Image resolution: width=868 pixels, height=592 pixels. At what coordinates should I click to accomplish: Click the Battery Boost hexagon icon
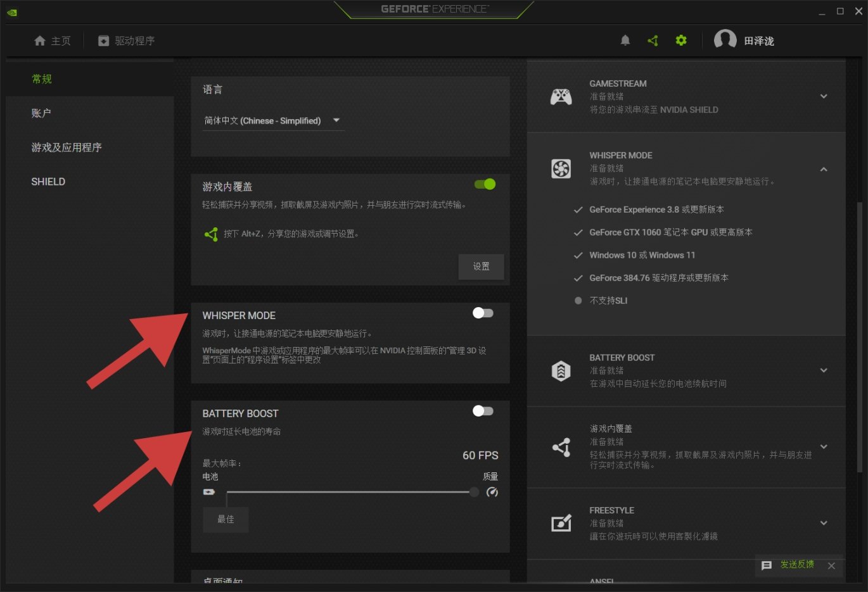click(x=561, y=370)
